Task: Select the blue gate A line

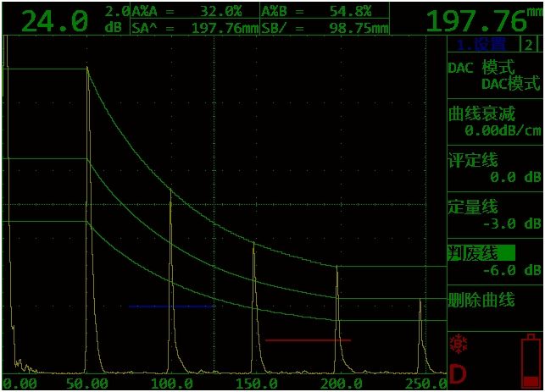Action: coord(170,306)
